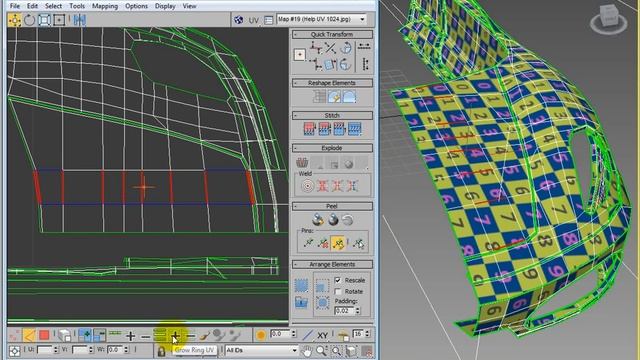The width and height of the screenshot is (640, 360).
Task: Click the Zoom magnifier icon
Action: (x=321, y=351)
